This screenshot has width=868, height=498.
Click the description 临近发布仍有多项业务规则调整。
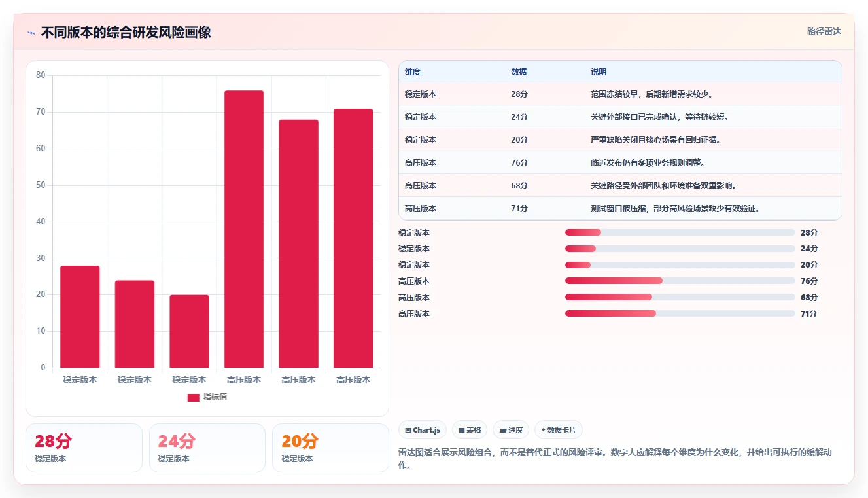(x=648, y=163)
